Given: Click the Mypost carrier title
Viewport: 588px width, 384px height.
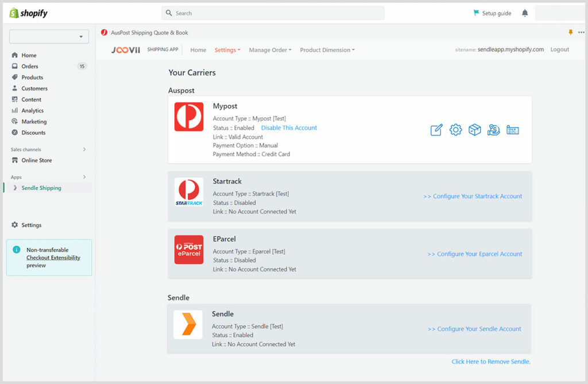Looking at the screenshot, I should 225,106.
